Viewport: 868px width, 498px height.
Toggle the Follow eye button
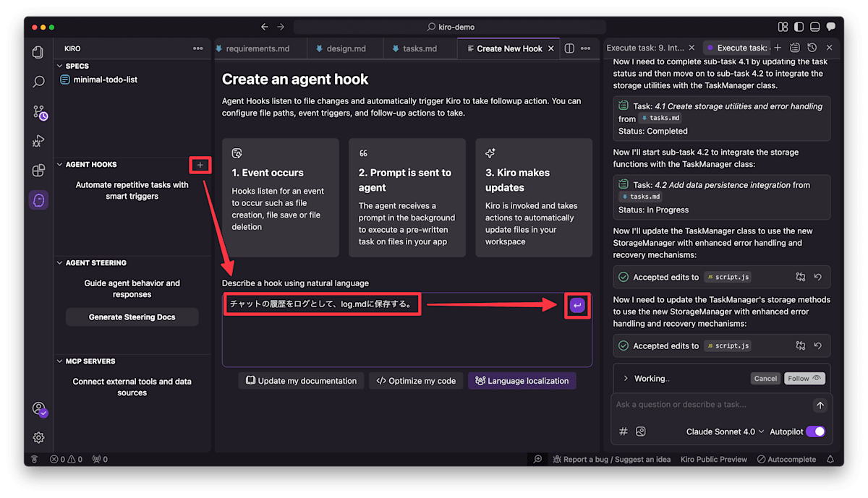(804, 379)
